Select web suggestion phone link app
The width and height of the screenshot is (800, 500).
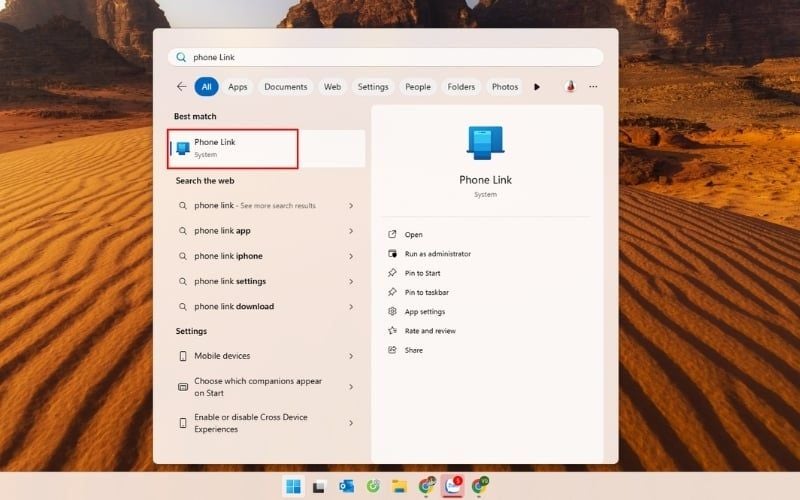pyautogui.click(x=266, y=231)
